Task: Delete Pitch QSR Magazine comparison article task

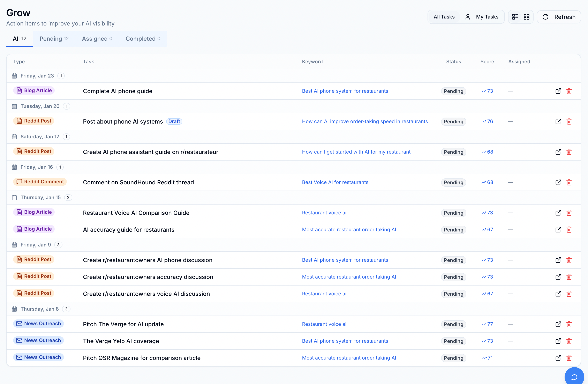Action: coord(569,358)
